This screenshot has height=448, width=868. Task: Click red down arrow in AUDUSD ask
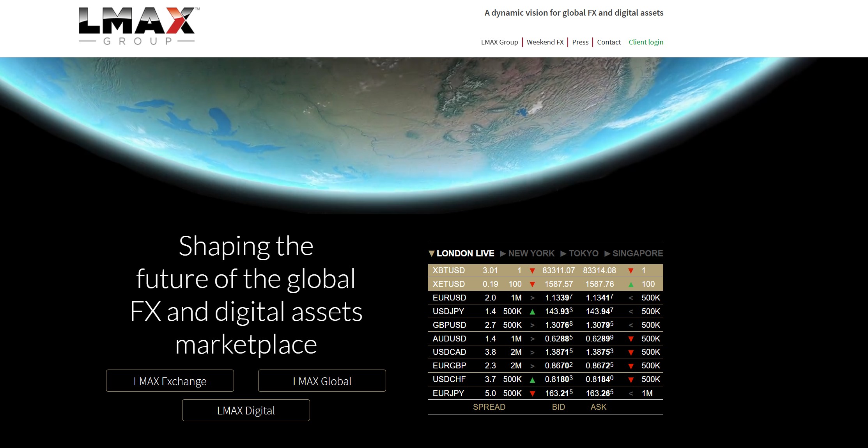(x=631, y=339)
